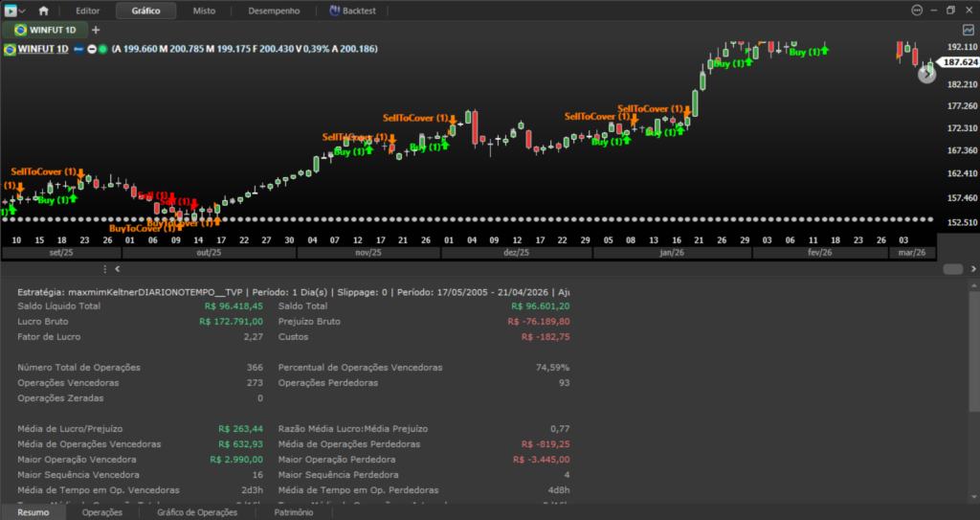Viewport: 980px width, 520px height.
Task: Click the horizontal chart scrollbar thumb
Action: pyautogui.click(x=952, y=269)
